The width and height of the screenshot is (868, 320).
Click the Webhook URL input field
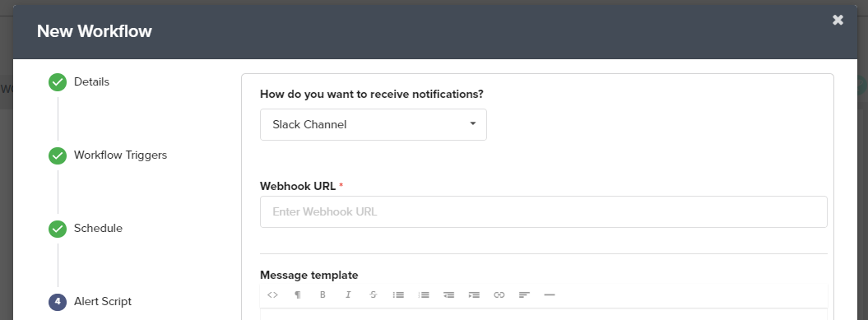click(544, 211)
